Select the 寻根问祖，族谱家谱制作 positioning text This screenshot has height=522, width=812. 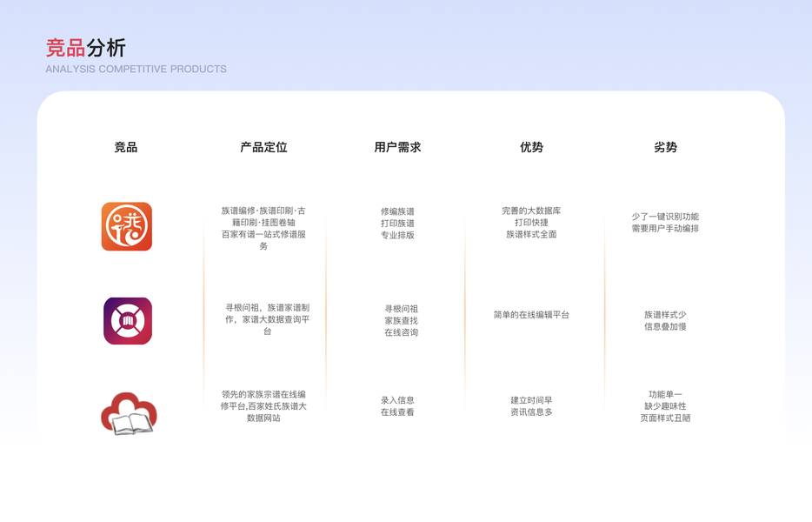coord(267,319)
